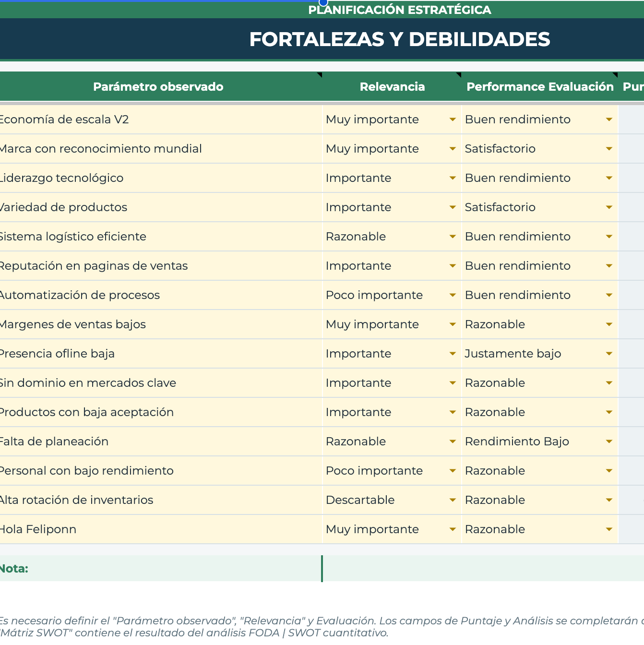Select the "Variedad de productos" cell
The image size is (644, 645).
[x=161, y=207]
